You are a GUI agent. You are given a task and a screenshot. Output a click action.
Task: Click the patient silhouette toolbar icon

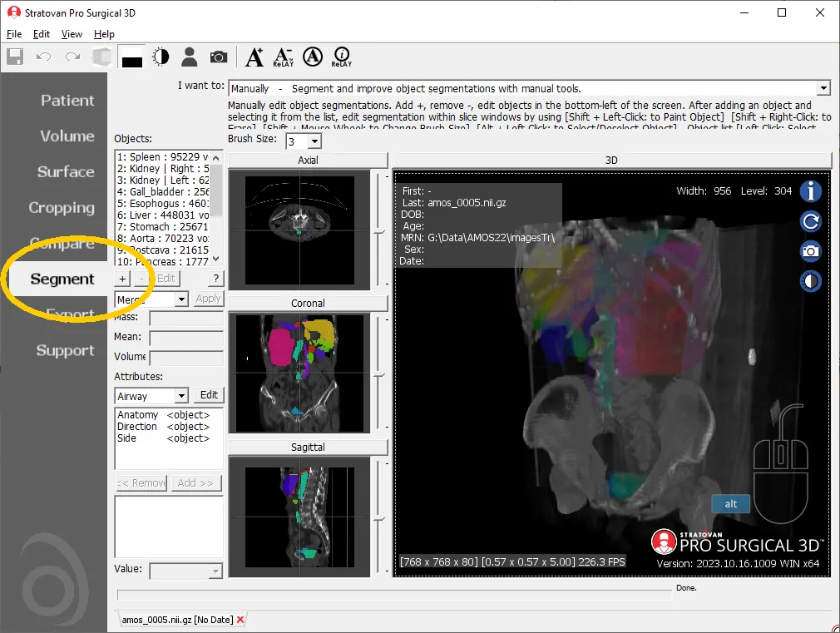click(190, 57)
